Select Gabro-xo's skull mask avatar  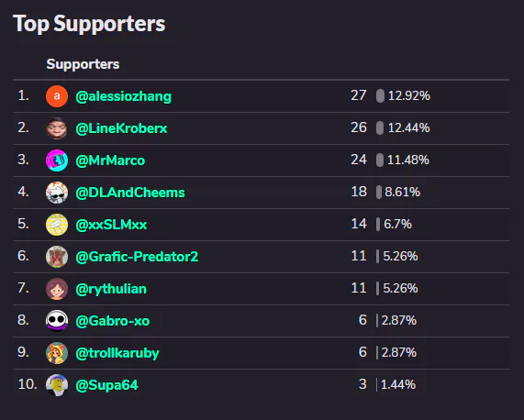pyautogui.click(x=57, y=321)
